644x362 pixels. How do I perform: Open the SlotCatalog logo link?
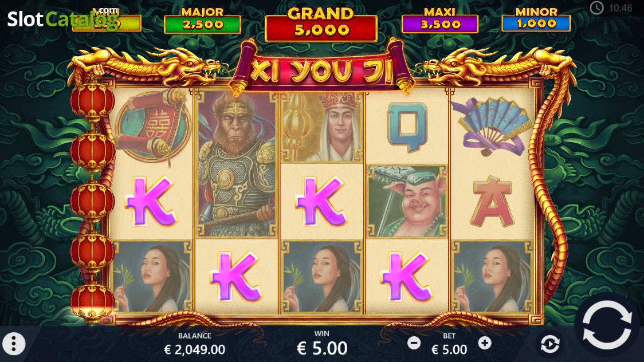pyautogui.click(x=62, y=18)
